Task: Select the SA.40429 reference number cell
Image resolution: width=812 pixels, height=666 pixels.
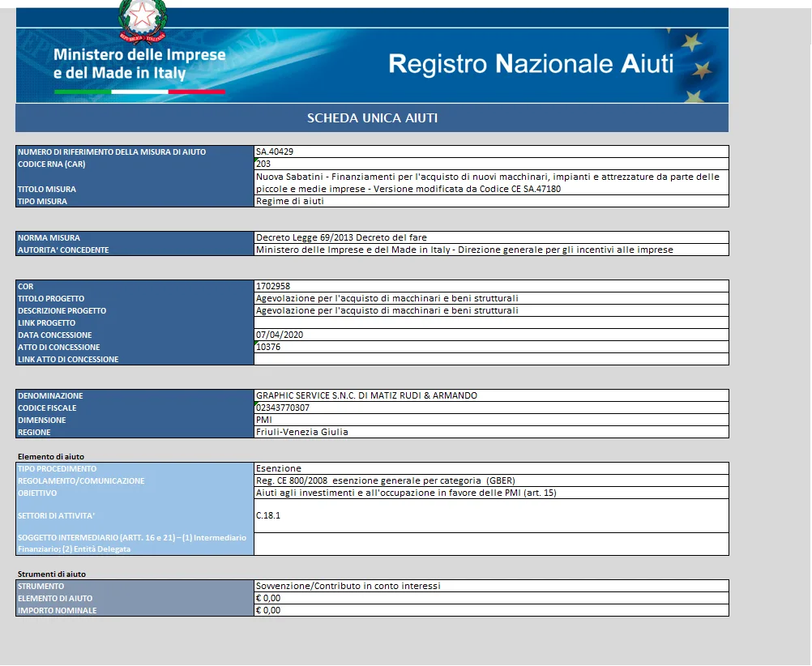Action: tap(491, 152)
